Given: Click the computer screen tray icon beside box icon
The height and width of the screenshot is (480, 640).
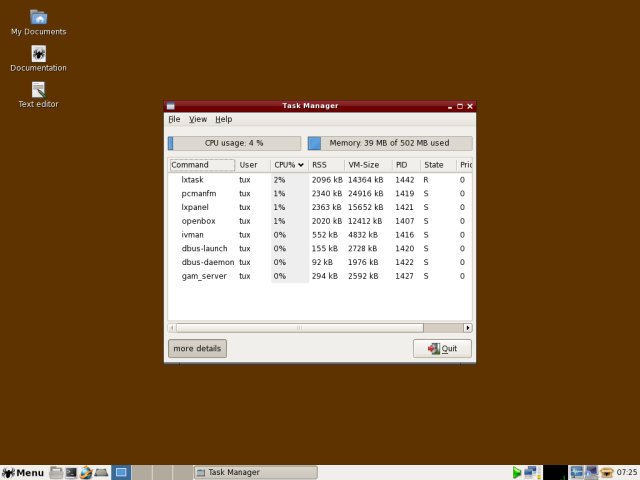Looking at the screenshot, I should point(591,473).
